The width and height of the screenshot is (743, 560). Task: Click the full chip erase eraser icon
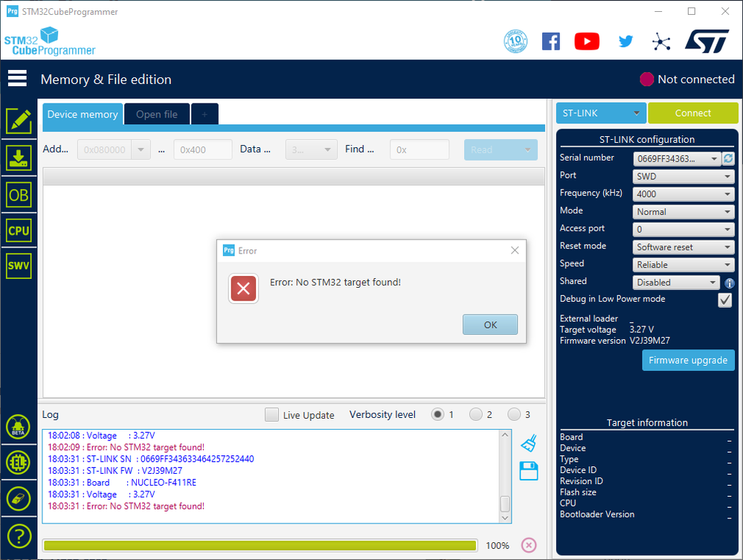click(x=19, y=498)
